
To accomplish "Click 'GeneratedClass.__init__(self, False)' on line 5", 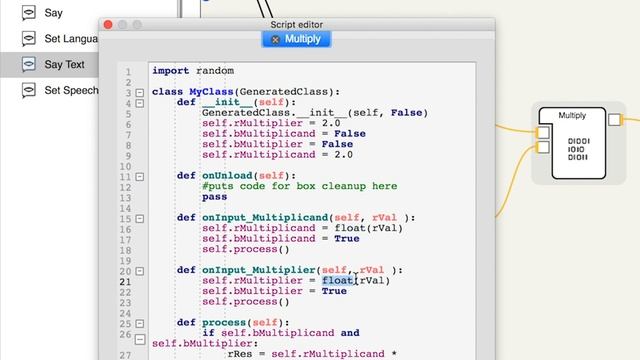I will (315, 113).
